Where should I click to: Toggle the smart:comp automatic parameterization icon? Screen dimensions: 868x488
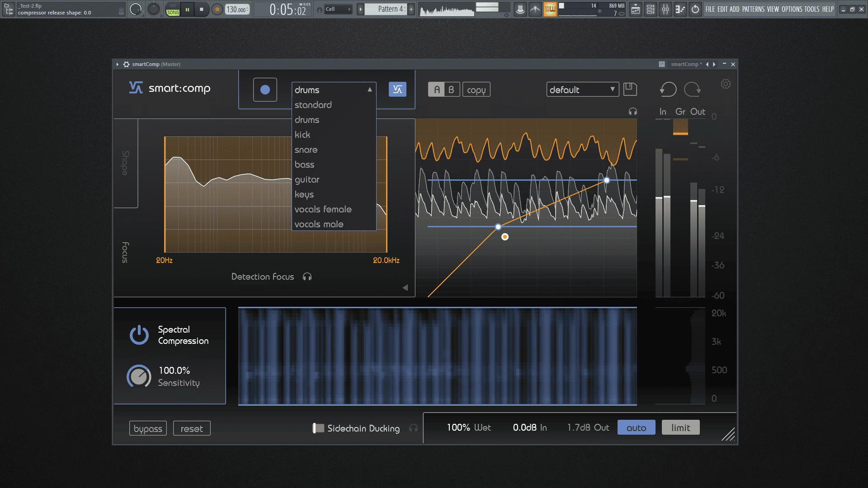[x=397, y=89]
